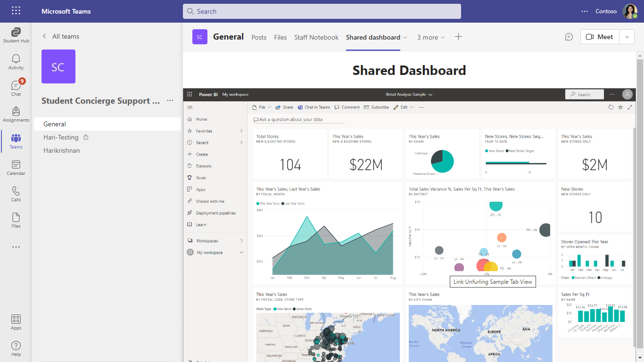Viewport: 644px width, 362px height.
Task: Open Power BI toolbar more options
Action: [421, 107]
